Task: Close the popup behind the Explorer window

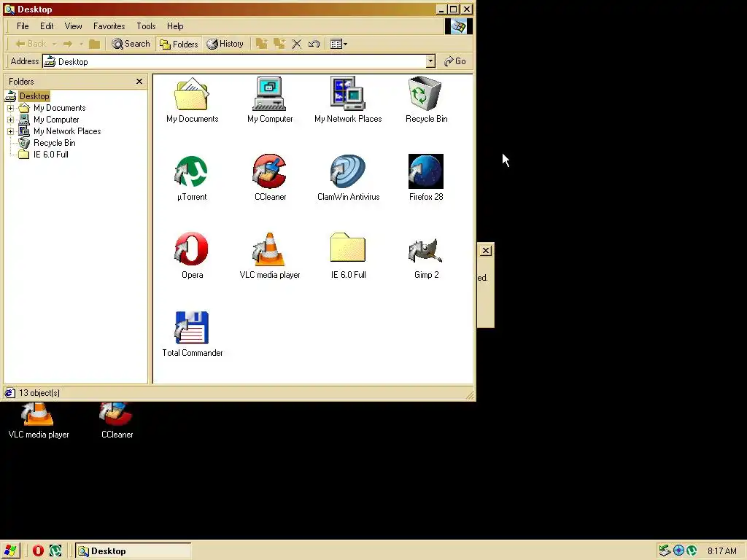Action: pos(485,251)
